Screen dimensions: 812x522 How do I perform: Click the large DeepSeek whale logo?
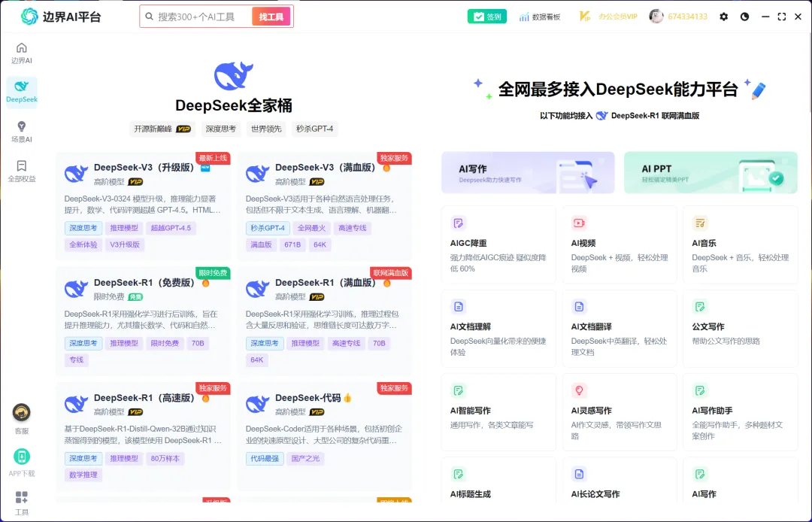[234, 76]
